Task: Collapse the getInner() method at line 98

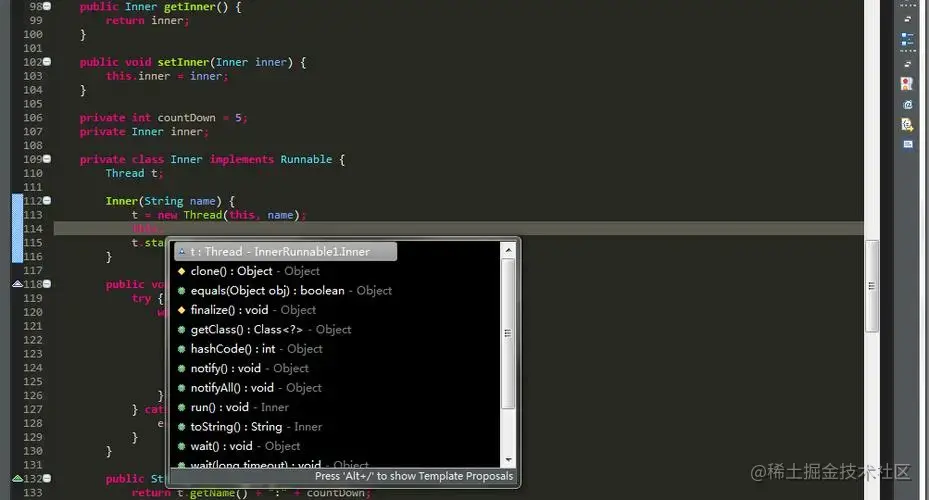Action: tap(47, 6)
